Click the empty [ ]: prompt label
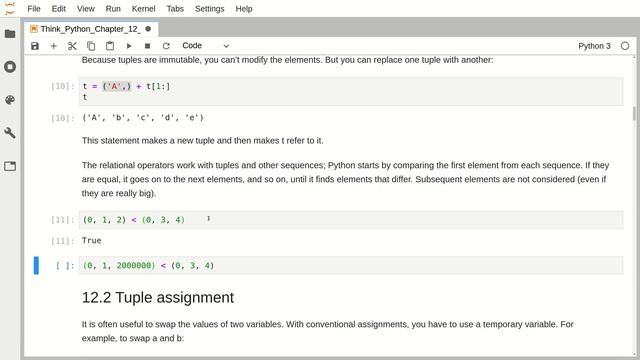The width and height of the screenshot is (640, 360). (x=65, y=266)
